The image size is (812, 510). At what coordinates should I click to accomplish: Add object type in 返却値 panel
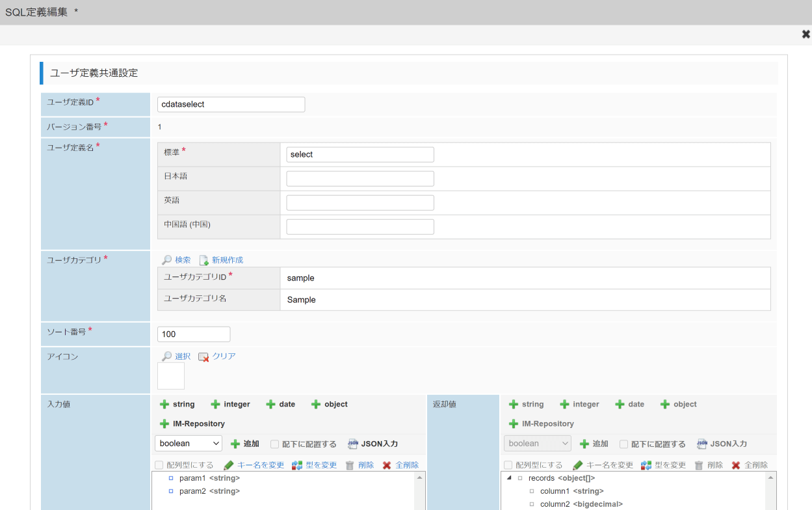click(678, 404)
